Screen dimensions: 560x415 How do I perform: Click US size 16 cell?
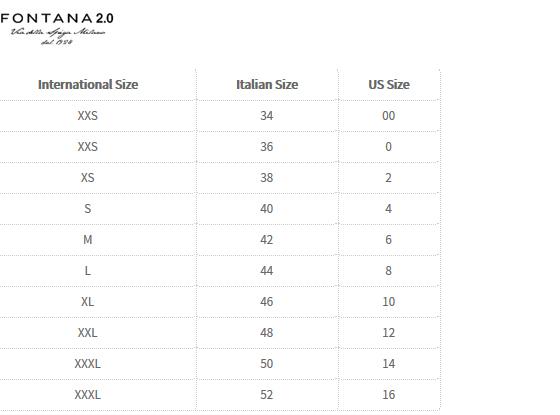(389, 395)
